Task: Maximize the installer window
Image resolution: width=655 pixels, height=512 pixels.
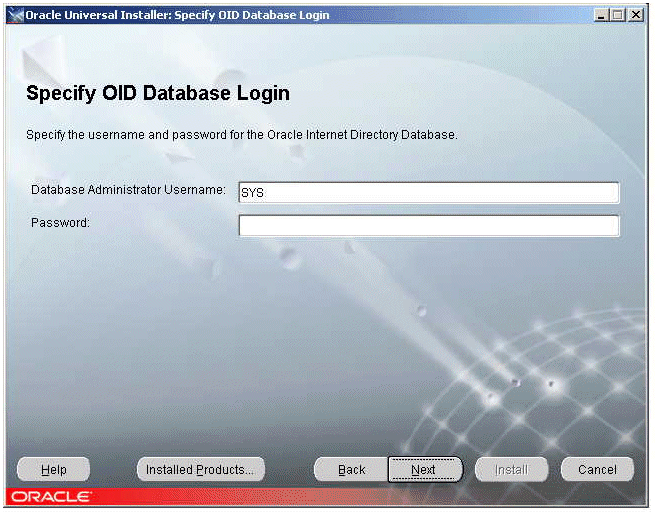Action: point(617,15)
